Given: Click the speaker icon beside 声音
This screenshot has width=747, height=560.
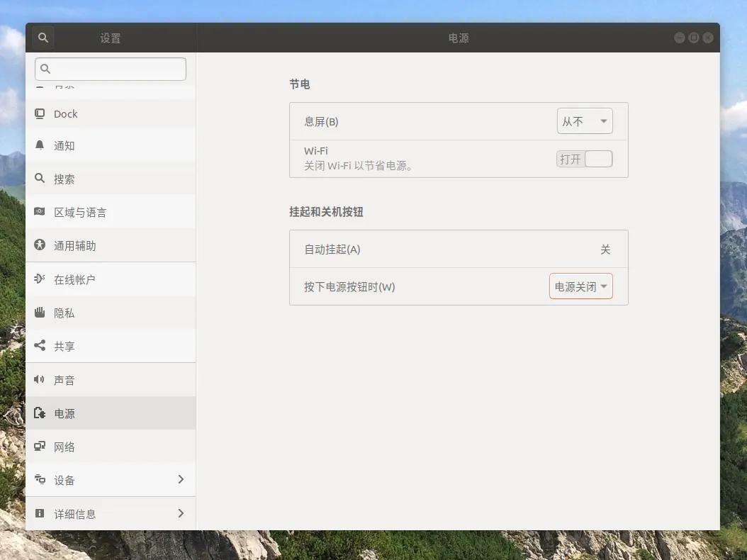Looking at the screenshot, I should click(x=40, y=379).
